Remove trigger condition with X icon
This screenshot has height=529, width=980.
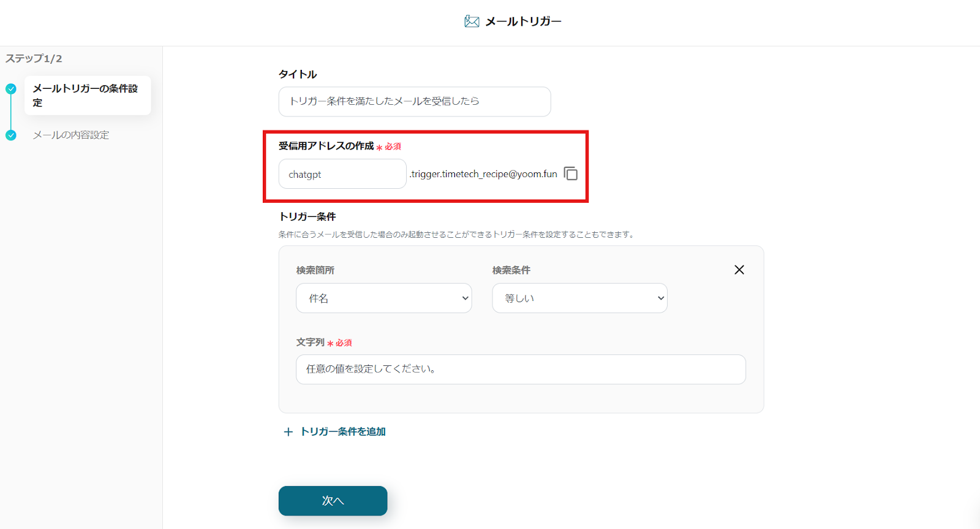click(739, 270)
